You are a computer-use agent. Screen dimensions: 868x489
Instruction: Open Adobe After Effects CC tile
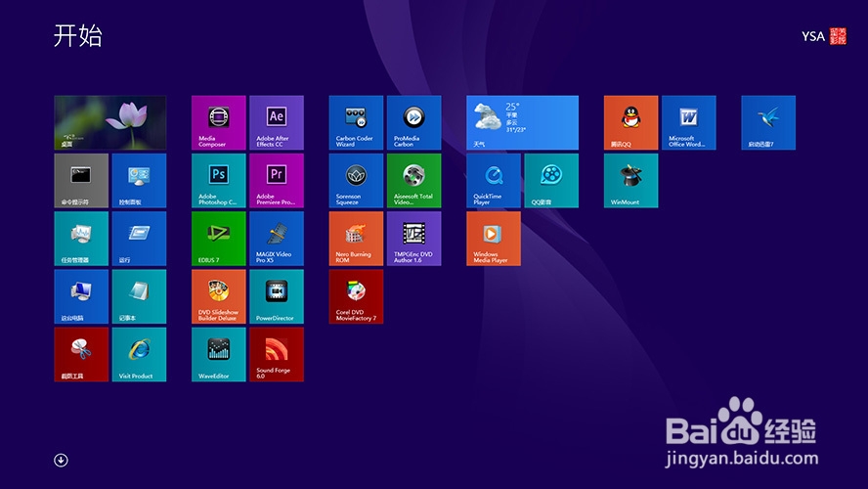(x=277, y=122)
